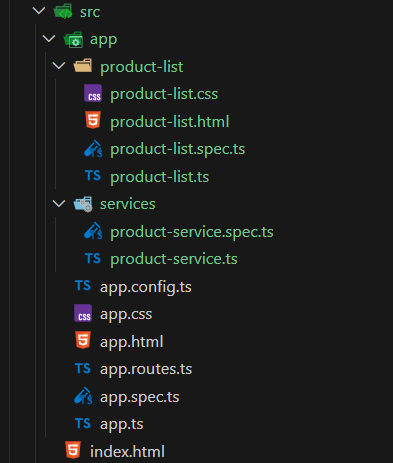Open app.html template file
The width and height of the screenshot is (393, 463).
[132, 342]
